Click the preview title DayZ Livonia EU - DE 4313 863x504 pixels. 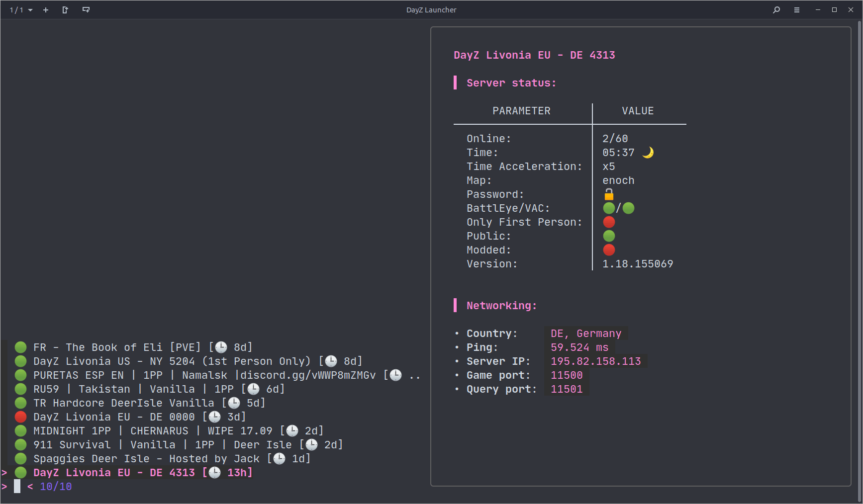tap(534, 55)
